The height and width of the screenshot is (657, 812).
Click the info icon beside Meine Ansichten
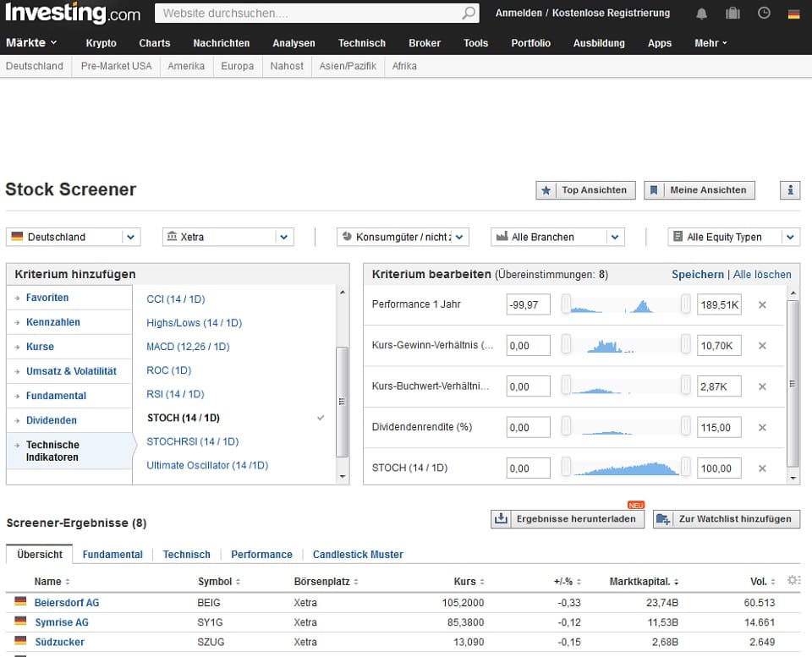point(790,190)
